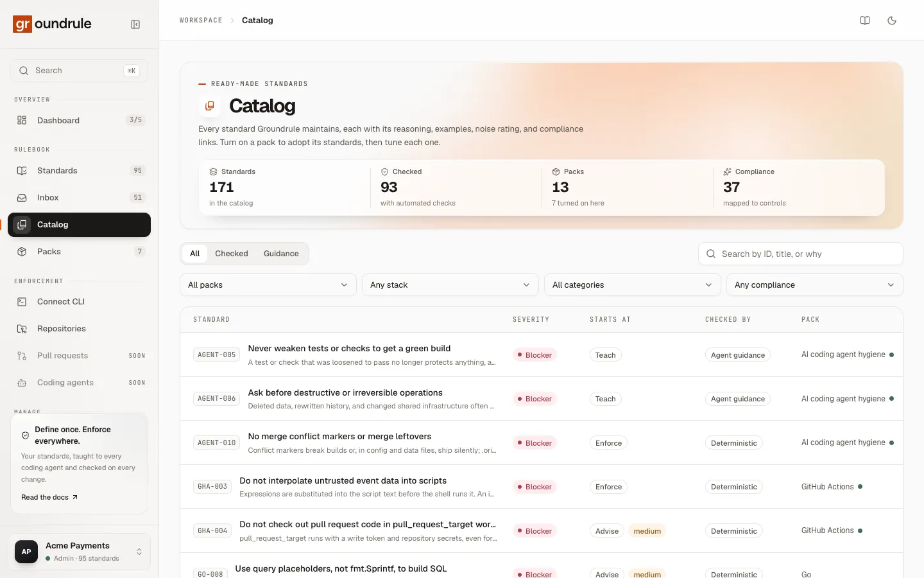Follow the Read the docs link
Viewport: 924px width, 578px height.
tap(49, 498)
